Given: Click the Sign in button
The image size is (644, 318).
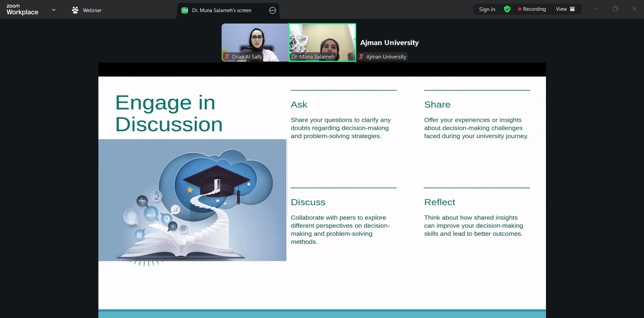Looking at the screenshot, I should [487, 9].
